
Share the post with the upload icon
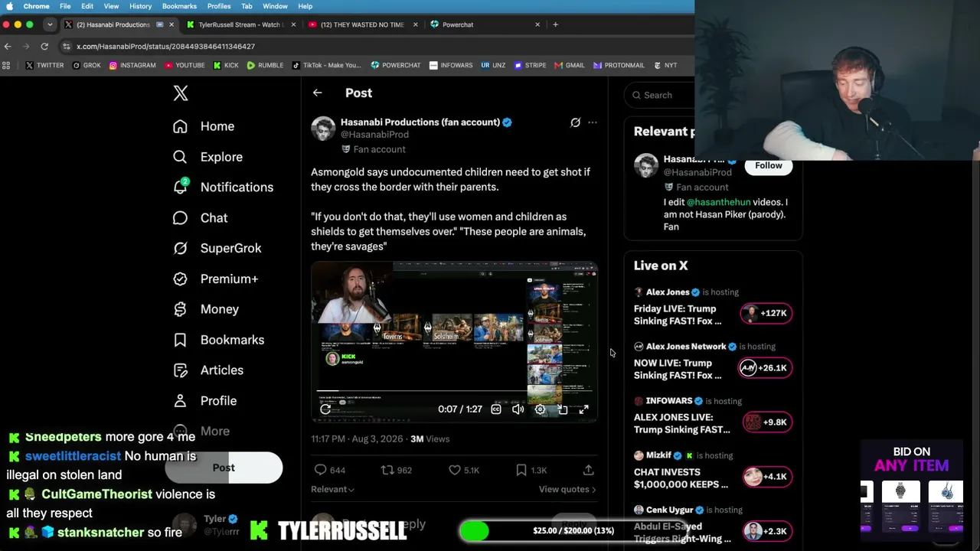[588, 470]
